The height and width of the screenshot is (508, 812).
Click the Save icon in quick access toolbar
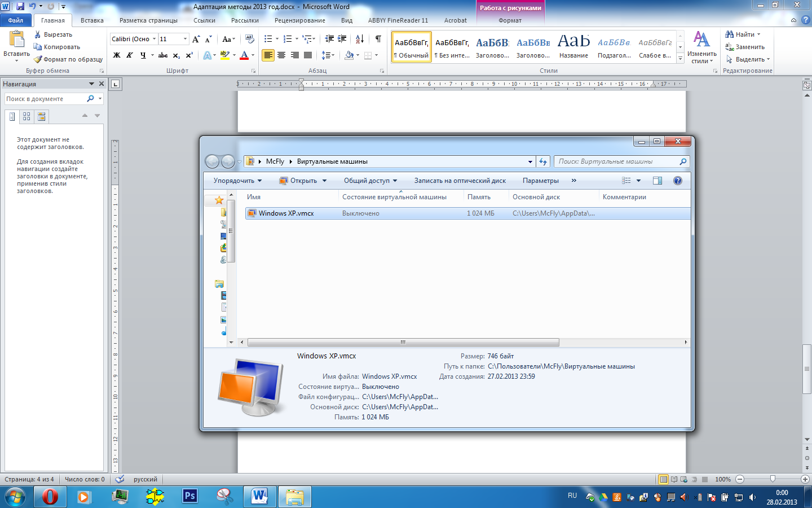(20, 6)
